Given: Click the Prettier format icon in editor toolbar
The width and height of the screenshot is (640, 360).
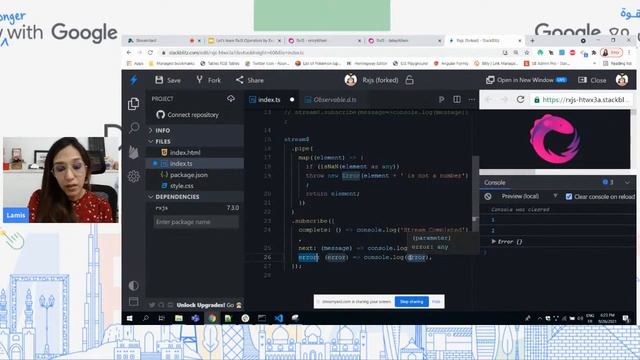Looking at the screenshot, I should [441, 99].
